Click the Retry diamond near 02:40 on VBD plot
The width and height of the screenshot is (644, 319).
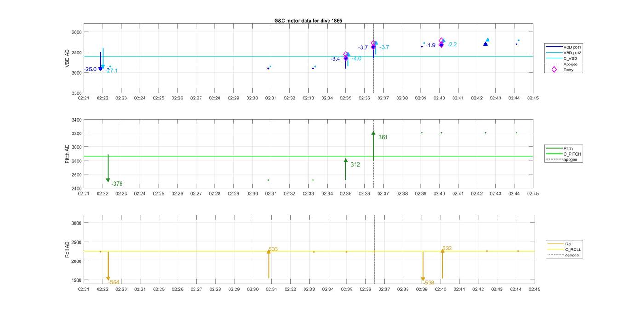tap(441, 41)
